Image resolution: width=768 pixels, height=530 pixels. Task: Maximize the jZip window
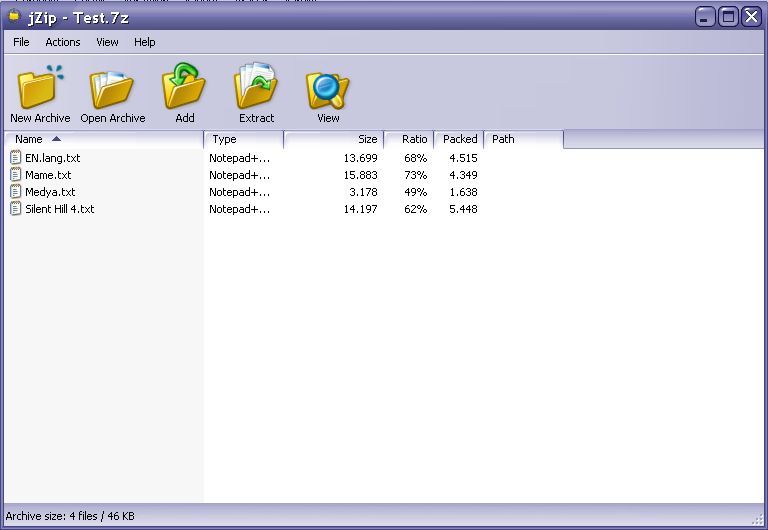pyautogui.click(x=728, y=17)
